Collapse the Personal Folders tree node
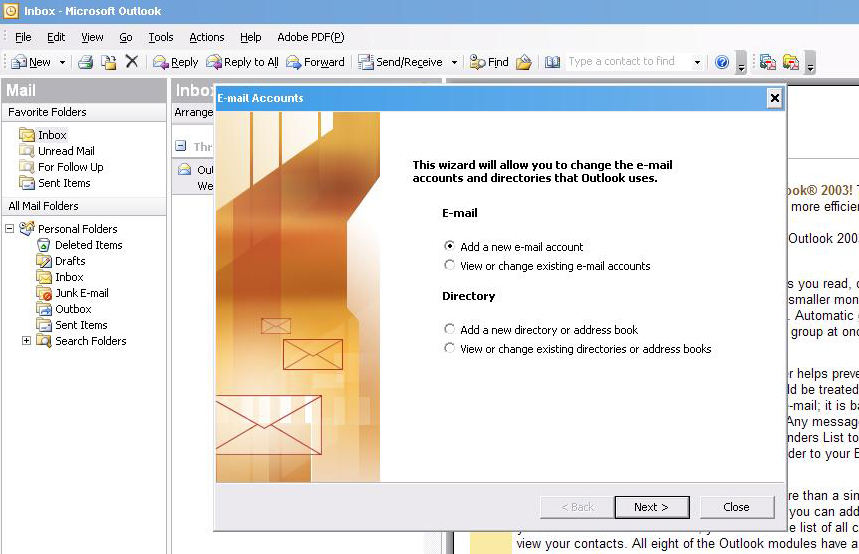859x554 pixels. click(x=10, y=229)
